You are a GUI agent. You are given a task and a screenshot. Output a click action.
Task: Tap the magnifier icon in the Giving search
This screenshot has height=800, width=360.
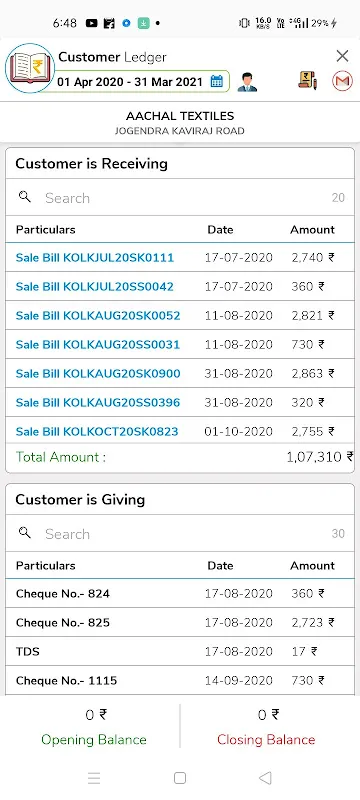(24, 533)
